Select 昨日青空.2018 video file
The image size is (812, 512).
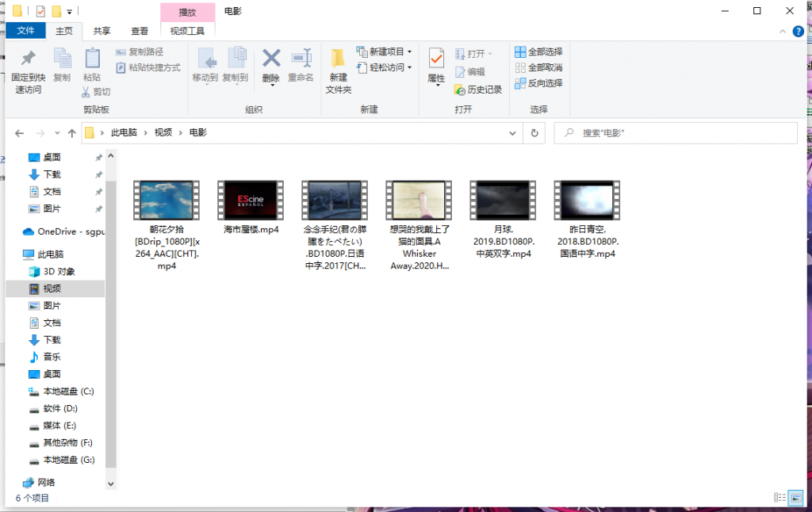(588, 220)
